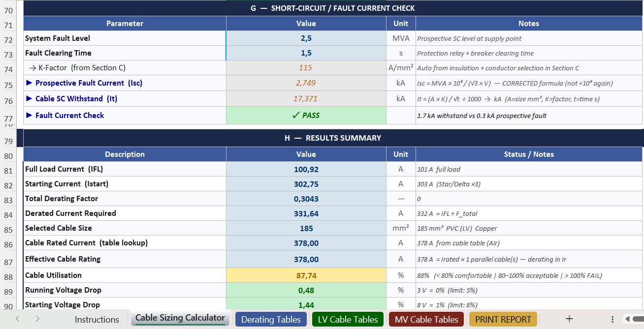This screenshot has width=644, height=329.
Task: Select Effective Cable Rating label cell
Action: point(125,259)
